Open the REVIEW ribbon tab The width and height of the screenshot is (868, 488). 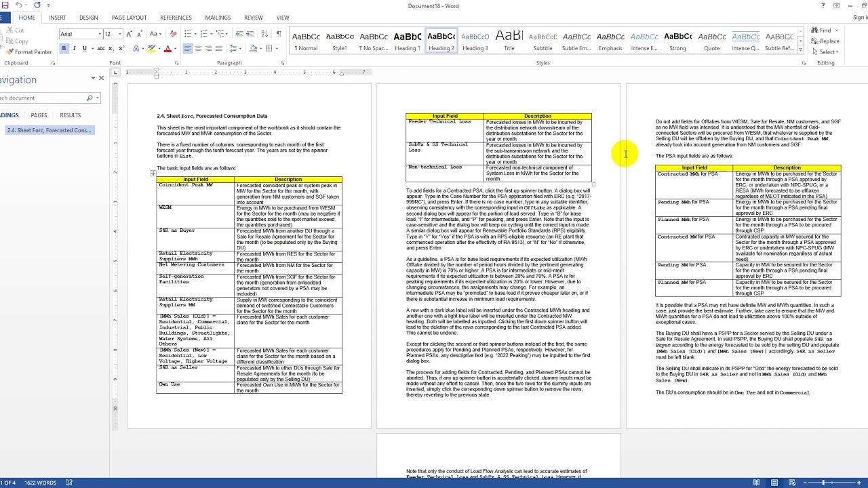point(254,18)
